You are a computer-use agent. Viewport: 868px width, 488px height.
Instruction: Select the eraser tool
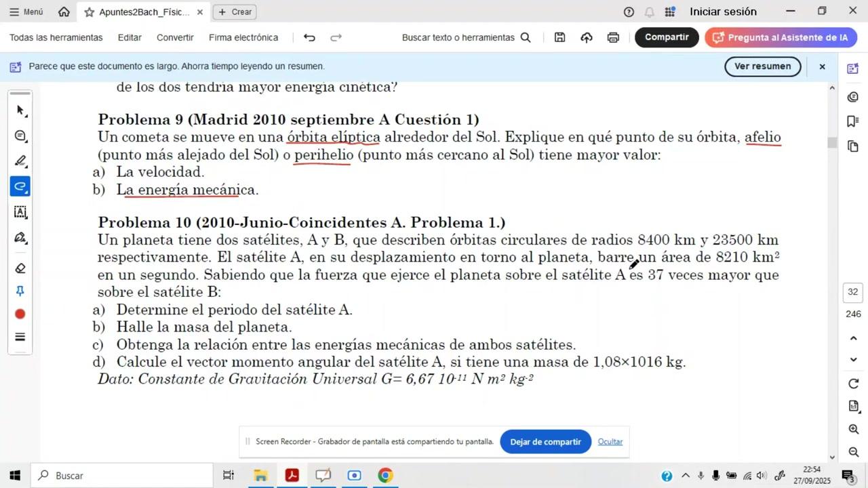pyautogui.click(x=20, y=268)
